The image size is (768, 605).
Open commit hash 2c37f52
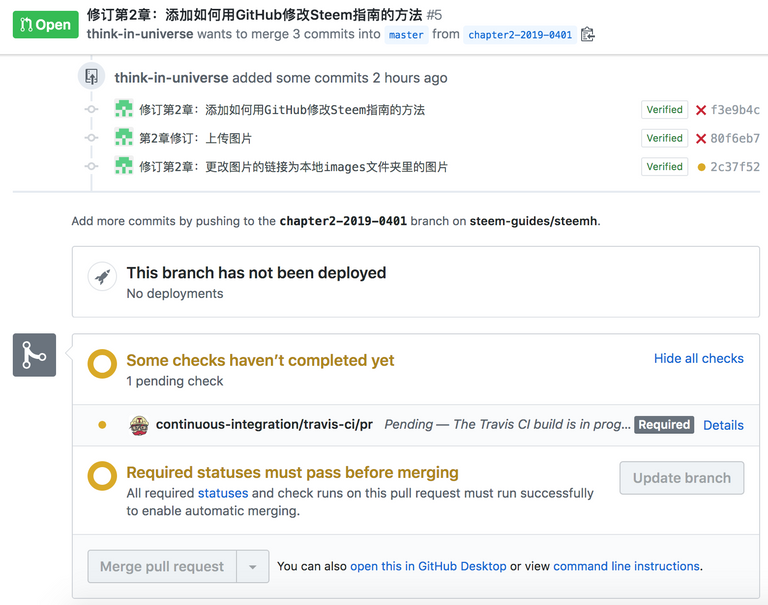click(x=735, y=167)
